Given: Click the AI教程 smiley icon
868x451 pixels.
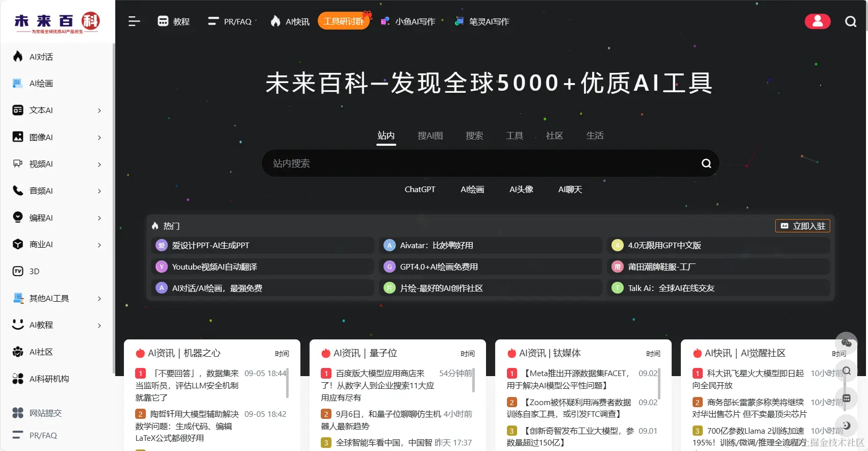Looking at the screenshot, I should tap(18, 325).
